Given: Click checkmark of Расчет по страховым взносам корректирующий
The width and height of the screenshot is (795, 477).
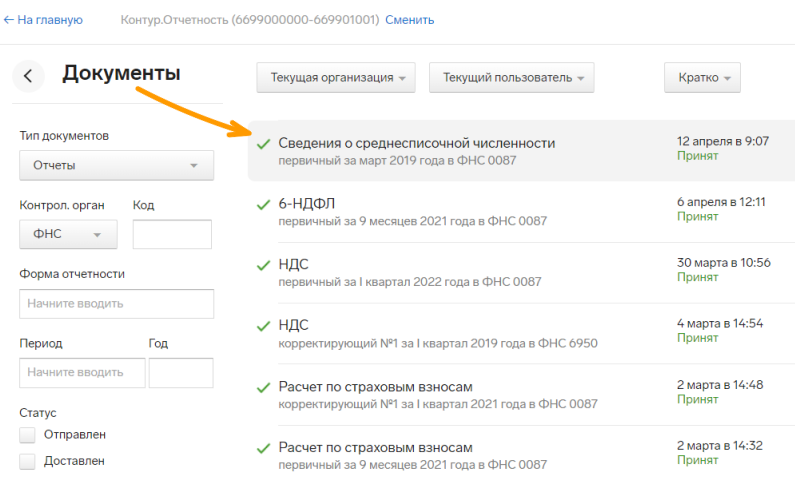Looking at the screenshot, I should (263, 387).
